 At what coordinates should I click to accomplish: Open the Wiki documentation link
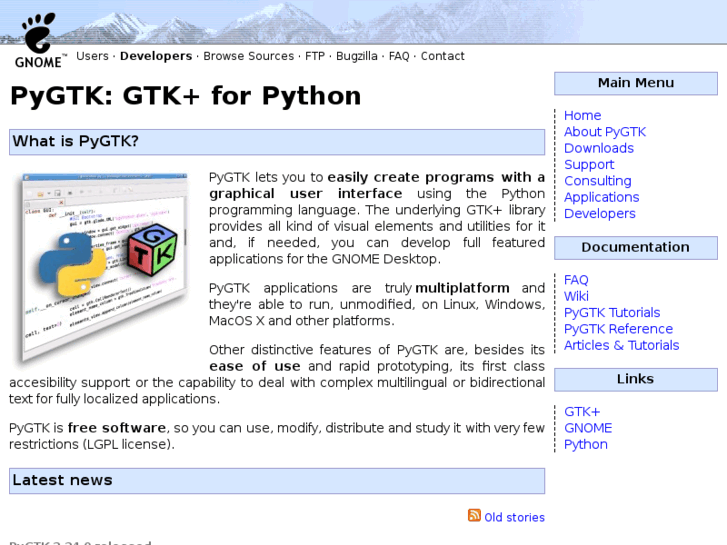click(576, 296)
